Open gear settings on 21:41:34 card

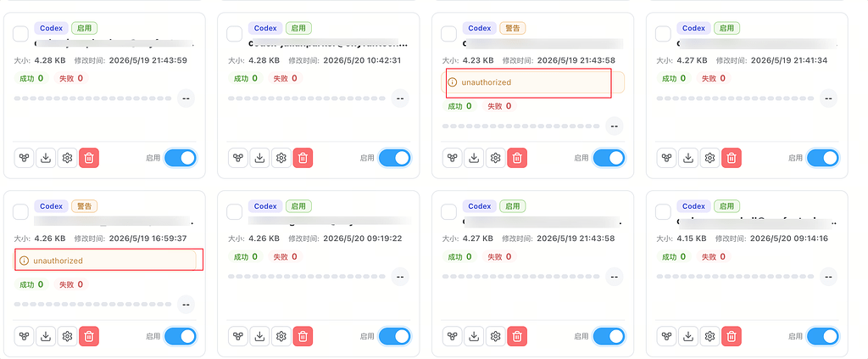[709, 158]
